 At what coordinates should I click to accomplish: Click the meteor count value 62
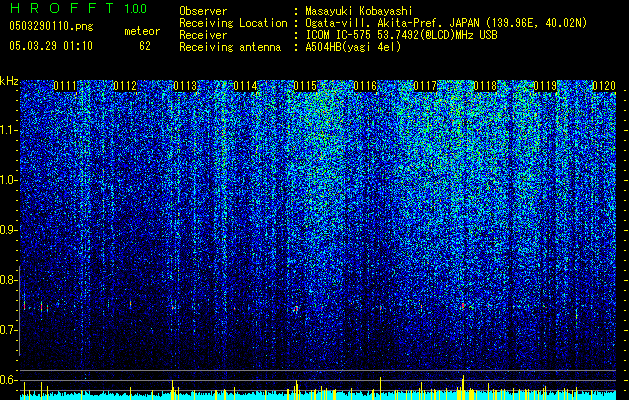pyautogui.click(x=145, y=46)
